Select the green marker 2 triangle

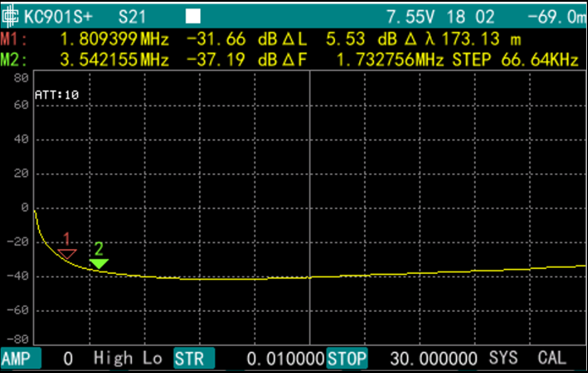click(99, 263)
